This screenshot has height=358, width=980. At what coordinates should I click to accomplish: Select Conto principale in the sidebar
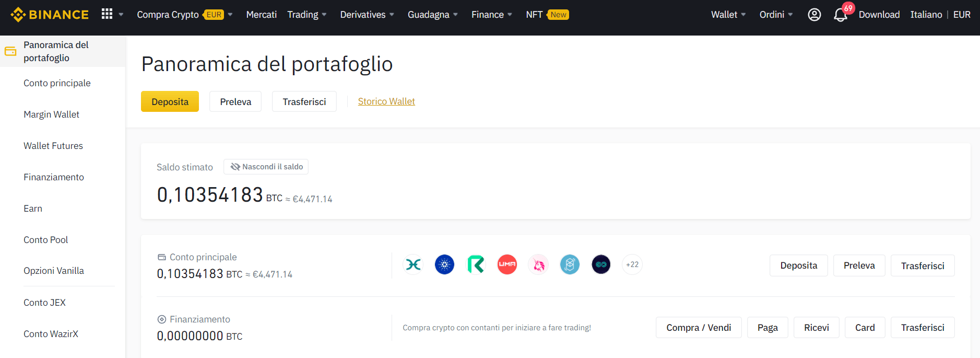tap(57, 83)
